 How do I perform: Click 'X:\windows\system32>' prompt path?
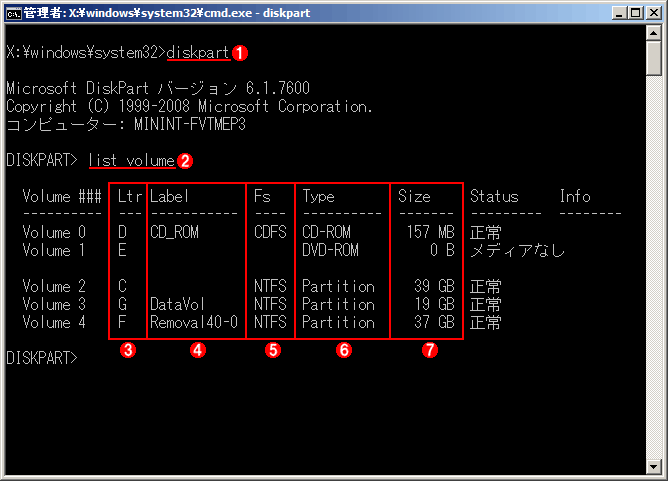(86, 52)
